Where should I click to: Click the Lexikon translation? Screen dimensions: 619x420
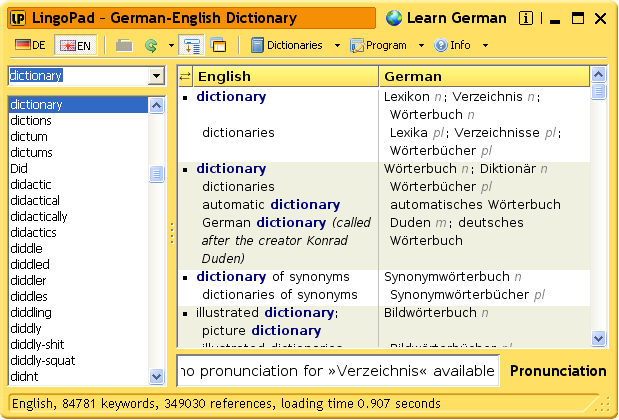tap(406, 97)
